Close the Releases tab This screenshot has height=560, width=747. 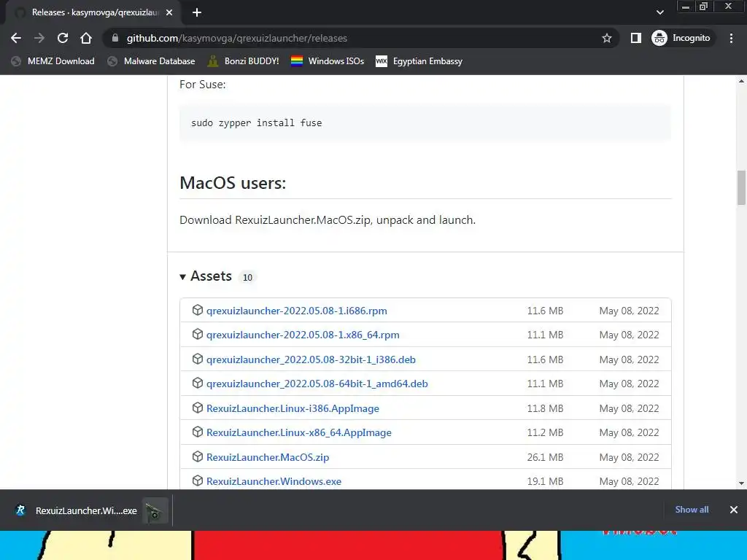coord(169,12)
